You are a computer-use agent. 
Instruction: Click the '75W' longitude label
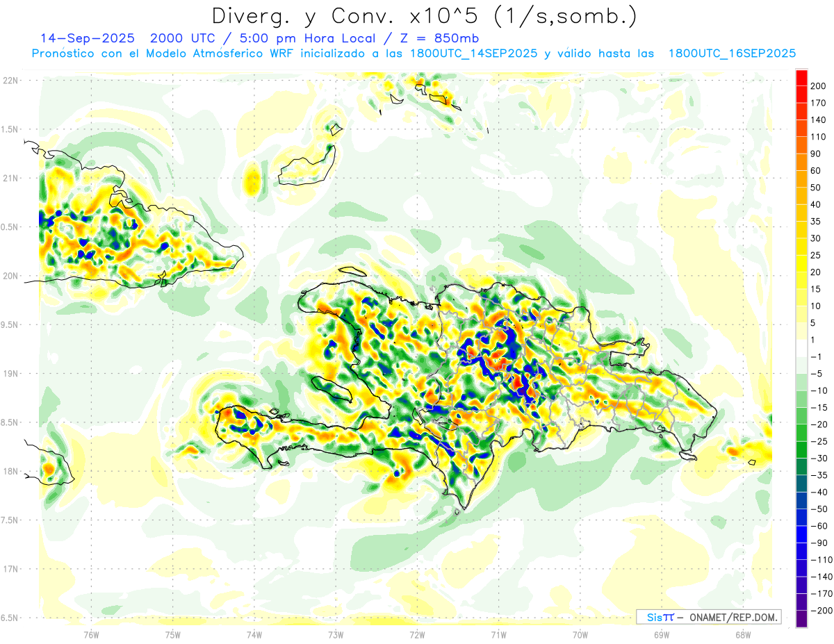(172, 635)
